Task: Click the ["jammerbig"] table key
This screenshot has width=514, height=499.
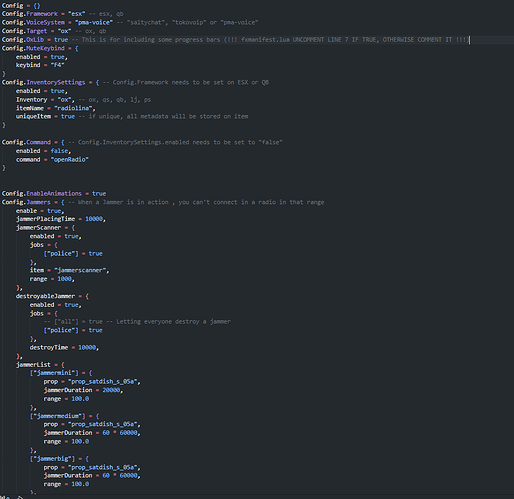Action: (52, 459)
